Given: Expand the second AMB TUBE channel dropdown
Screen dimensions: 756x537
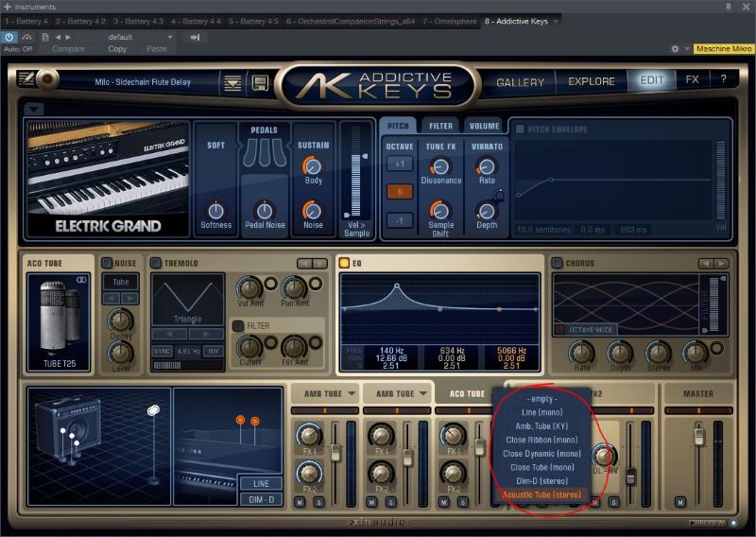Looking at the screenshot, I should [423, 393].
